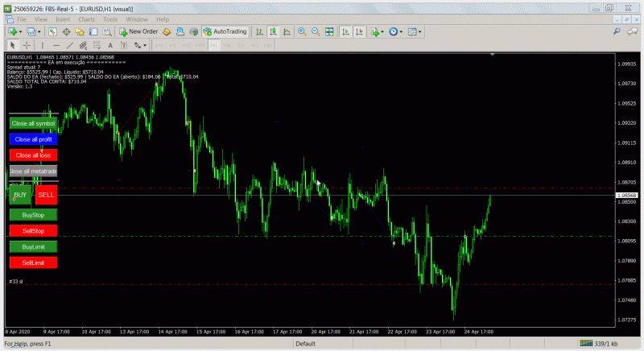This screenshot has height=351, width=644.
Task: Tile chart windows icon
Action: pos(330,31)
